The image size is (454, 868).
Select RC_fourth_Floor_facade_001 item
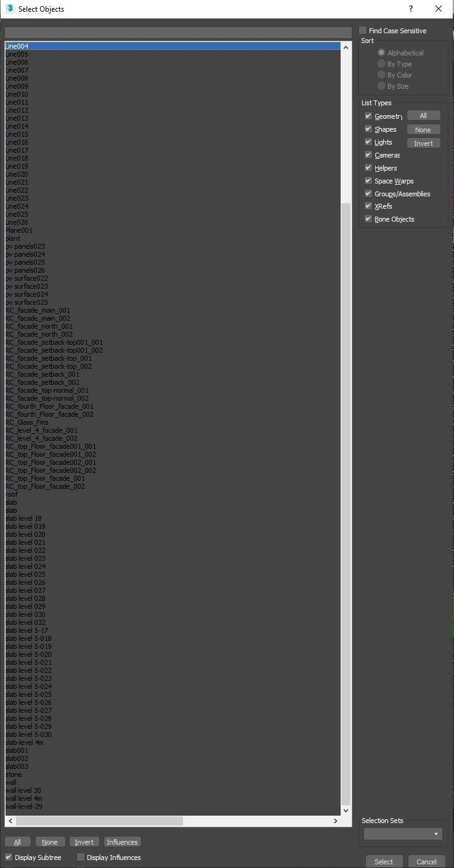(x=172, y=406)
